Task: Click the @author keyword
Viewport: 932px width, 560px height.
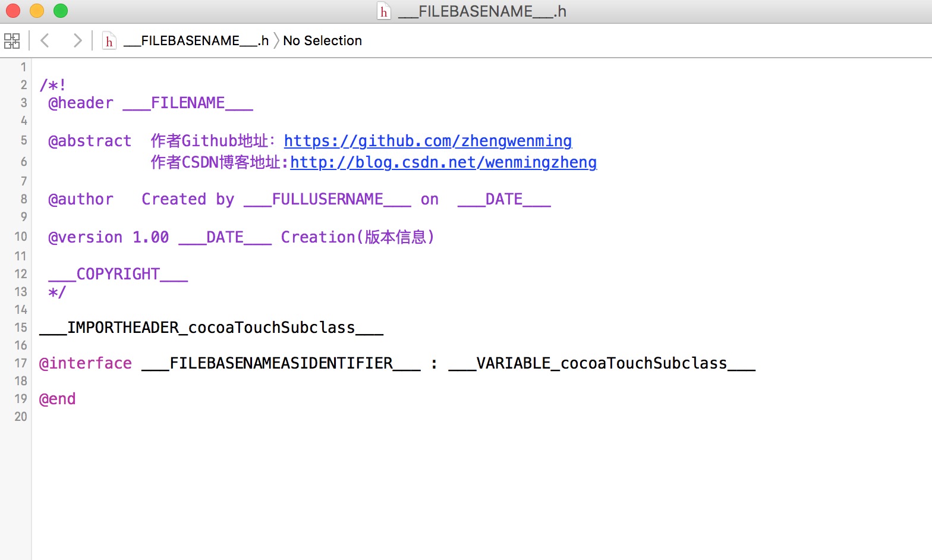Action: point(81,199)
